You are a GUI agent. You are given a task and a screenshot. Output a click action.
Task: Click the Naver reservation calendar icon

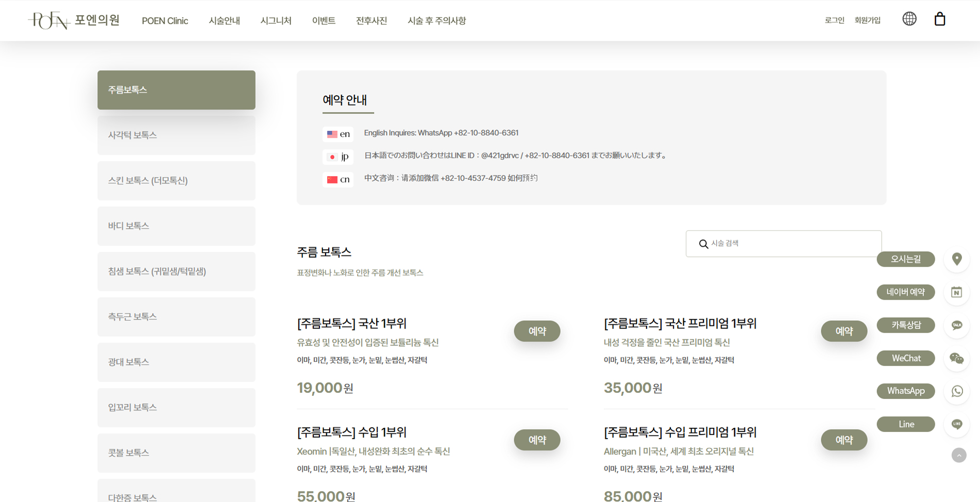(957, 292)
